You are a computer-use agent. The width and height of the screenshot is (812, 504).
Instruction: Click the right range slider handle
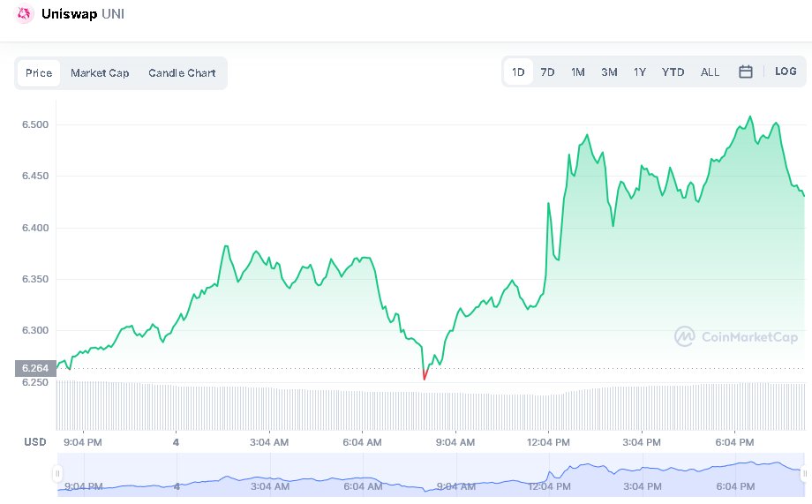(x=804, y=473)
